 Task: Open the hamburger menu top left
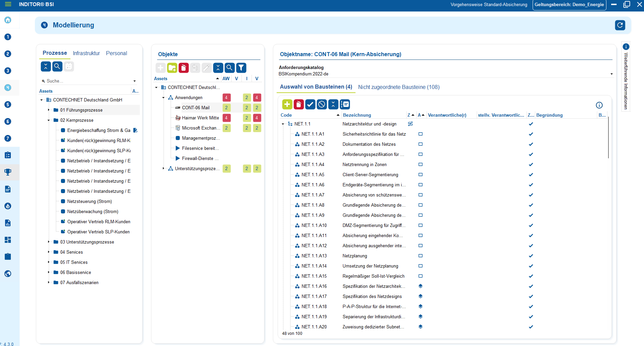pyautogui.click(x=9, y=5)
